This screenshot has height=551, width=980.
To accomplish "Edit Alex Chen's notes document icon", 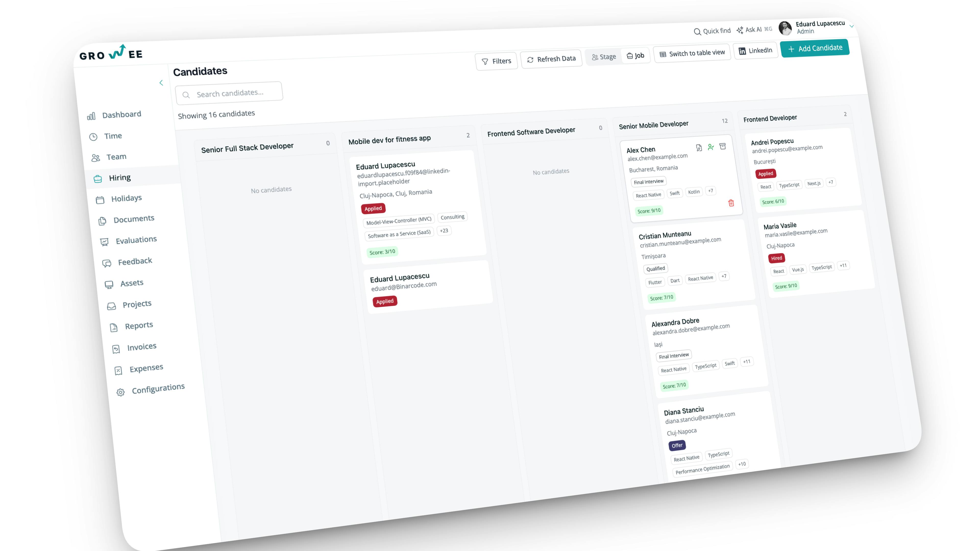I will (699, 148).
